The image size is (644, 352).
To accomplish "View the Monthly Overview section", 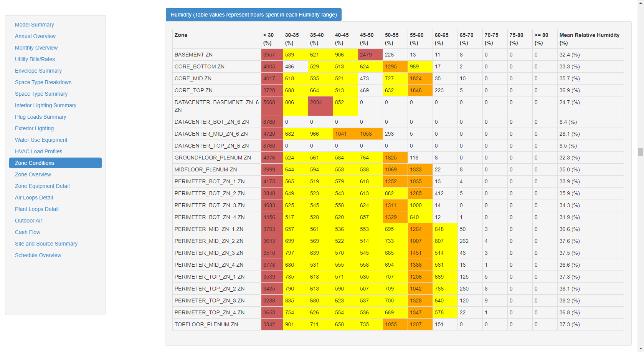I will 36,48.
